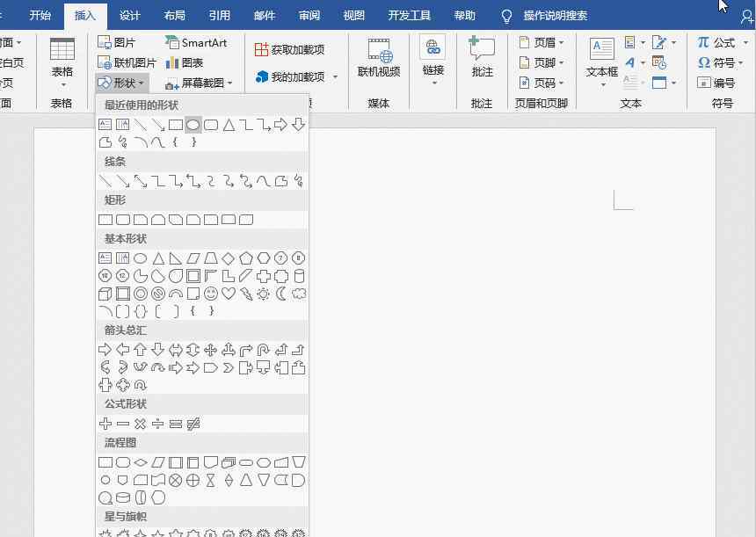The width and height of the screenshot is (756, 537).
Task: Choose the flowchart magnetic disk shape
Action: tap(123, 497)
